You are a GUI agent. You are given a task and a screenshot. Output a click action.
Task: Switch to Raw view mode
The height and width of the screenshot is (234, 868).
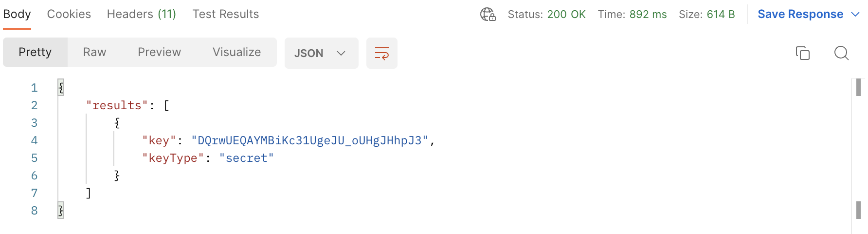click(94, 52)
